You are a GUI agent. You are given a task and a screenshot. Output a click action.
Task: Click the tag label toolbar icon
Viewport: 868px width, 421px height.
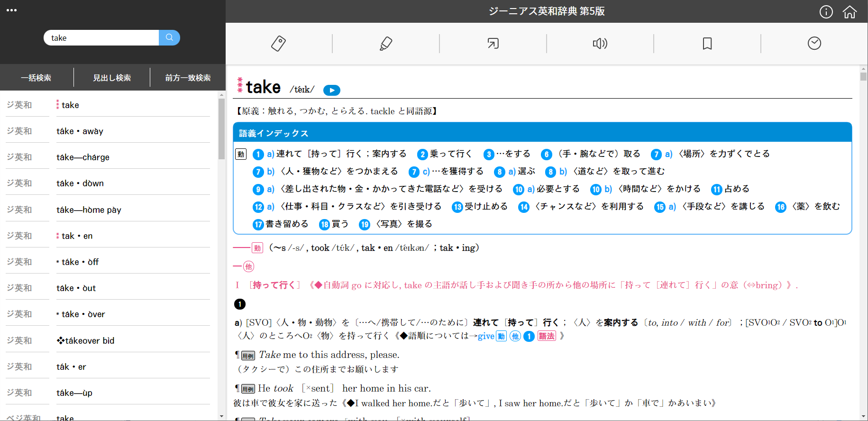[x=279, y=44]
